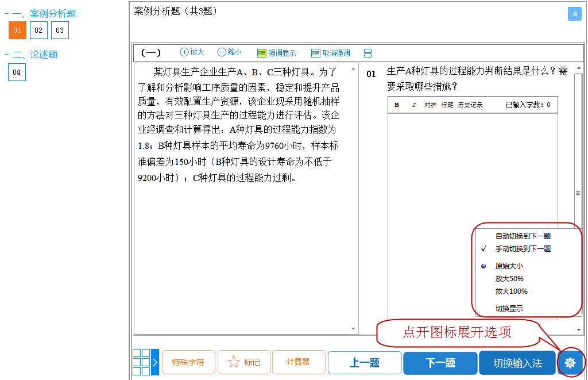Click the 下一题 next question button
588x380 pixels.
440,363
